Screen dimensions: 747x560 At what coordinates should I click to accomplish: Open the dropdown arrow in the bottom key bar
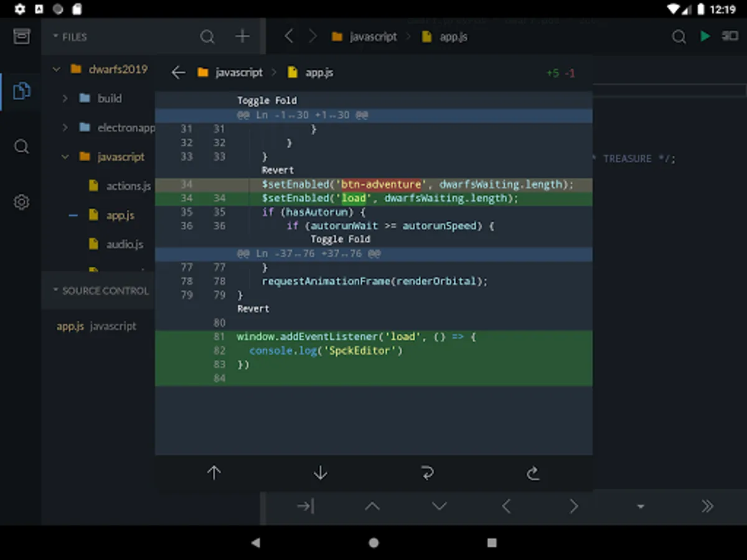coord(640,506)
